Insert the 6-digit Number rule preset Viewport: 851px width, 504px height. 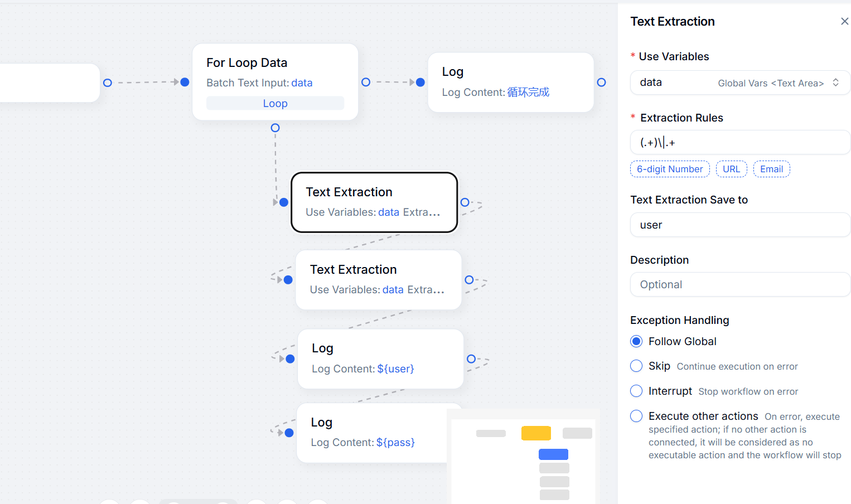pyautogui.click(x=669, y=169)
